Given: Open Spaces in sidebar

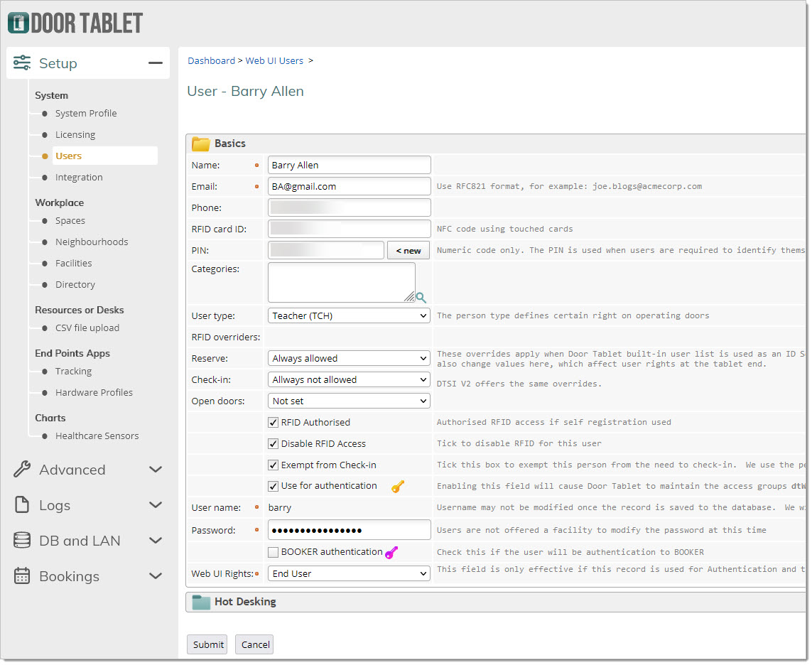Looking at the screenshot, I should [x=70, y=221].
